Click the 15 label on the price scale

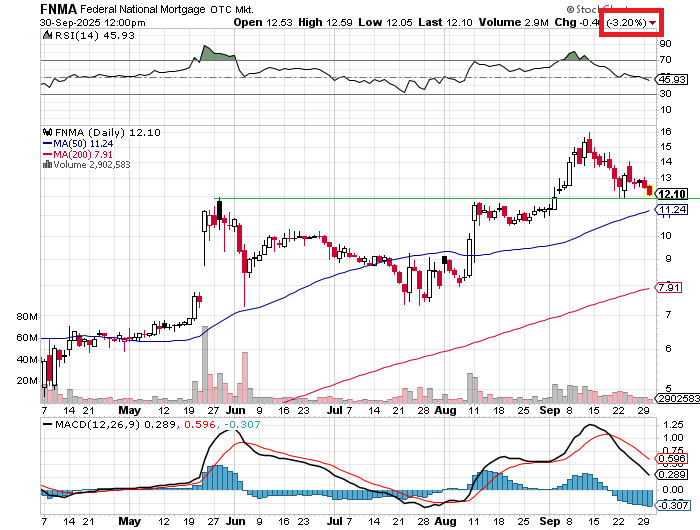pos(666,146)
